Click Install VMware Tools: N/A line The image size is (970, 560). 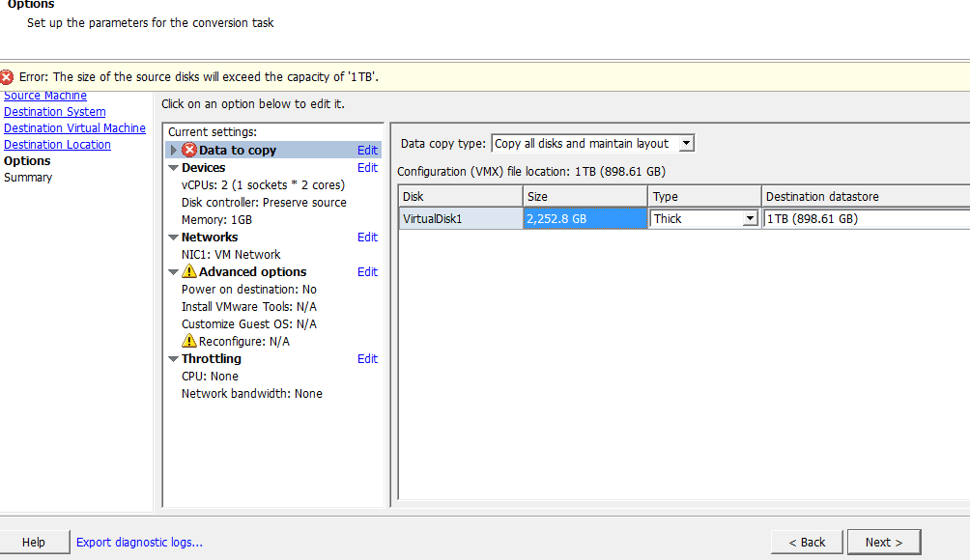coord(248,307)
